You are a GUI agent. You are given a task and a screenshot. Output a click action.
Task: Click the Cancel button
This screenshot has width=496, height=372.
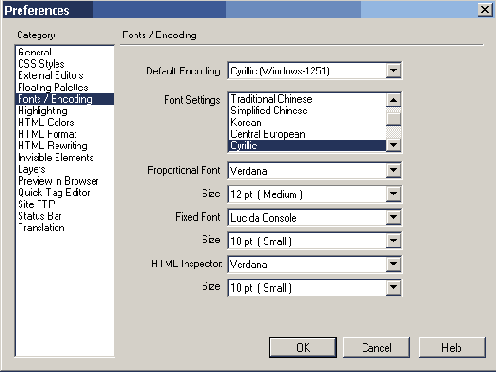376,348
